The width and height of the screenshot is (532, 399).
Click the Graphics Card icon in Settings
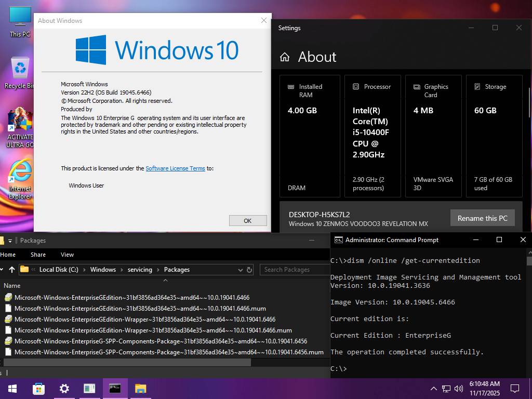point(417,87)
